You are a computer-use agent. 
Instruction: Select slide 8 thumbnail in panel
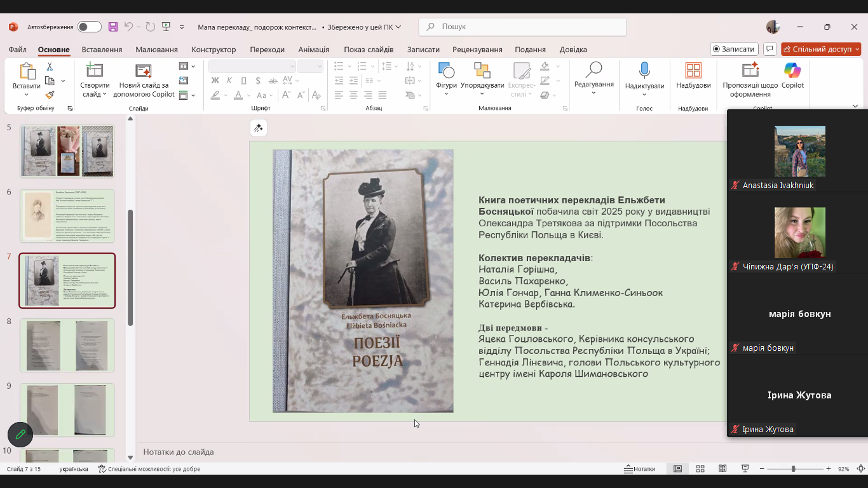click(x=67, y=345)
